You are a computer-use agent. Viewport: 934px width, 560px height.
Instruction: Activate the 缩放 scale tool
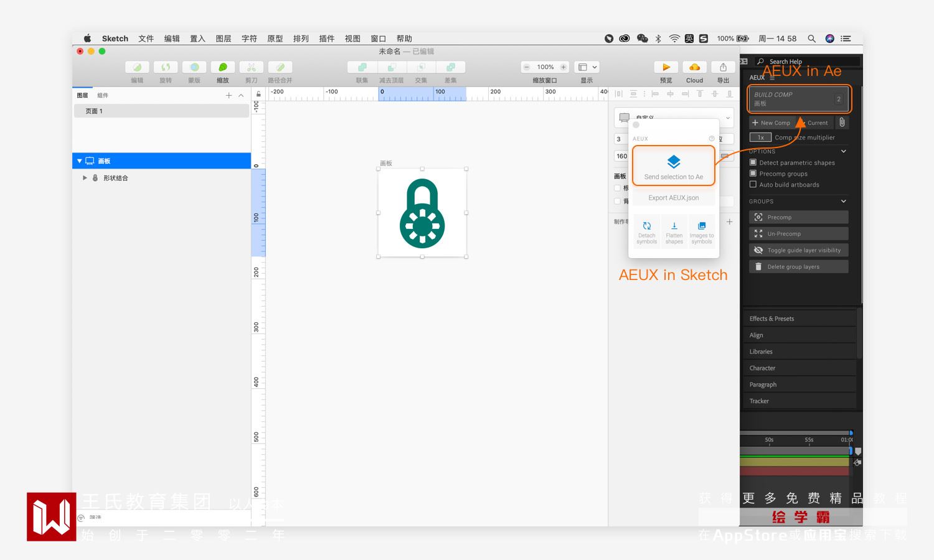click(x=223, y=67)
